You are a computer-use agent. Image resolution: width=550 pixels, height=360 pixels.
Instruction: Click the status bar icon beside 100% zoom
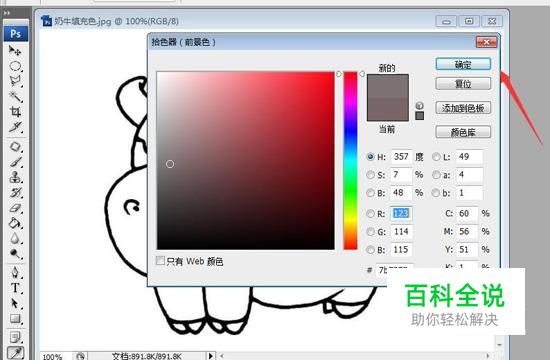(x=81, y=356)
